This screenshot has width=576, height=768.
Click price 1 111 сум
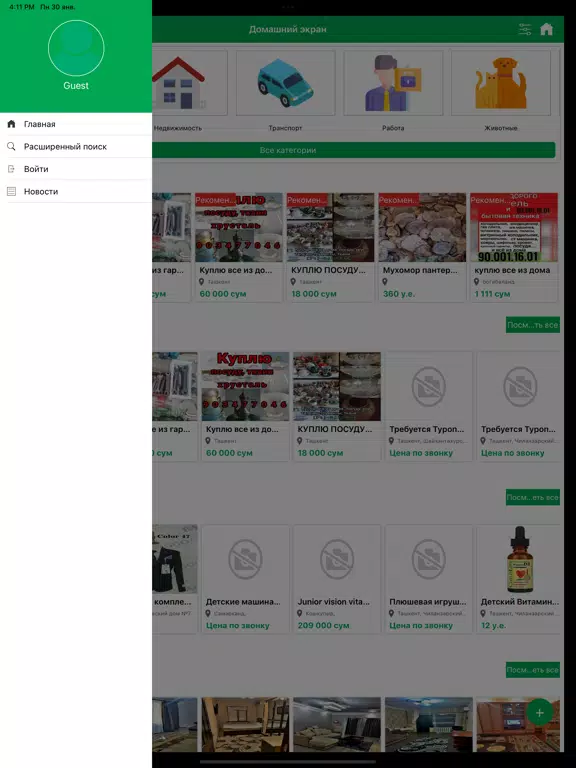[x=492, y=294]
